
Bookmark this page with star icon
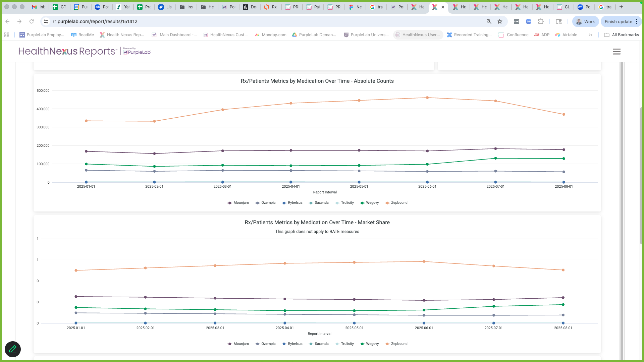tap(500, 21)
